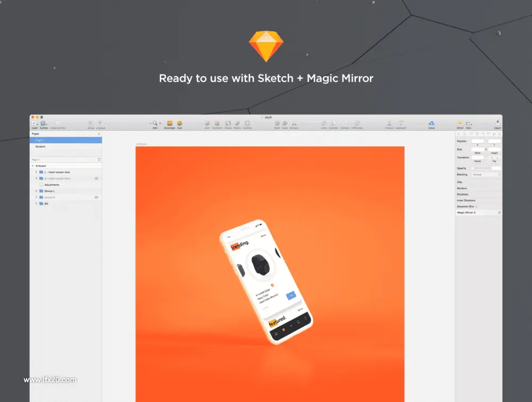Click the phone mockup on the artboard
The width and height of the screenshot is (532, 402).
(x=266, y=282)
